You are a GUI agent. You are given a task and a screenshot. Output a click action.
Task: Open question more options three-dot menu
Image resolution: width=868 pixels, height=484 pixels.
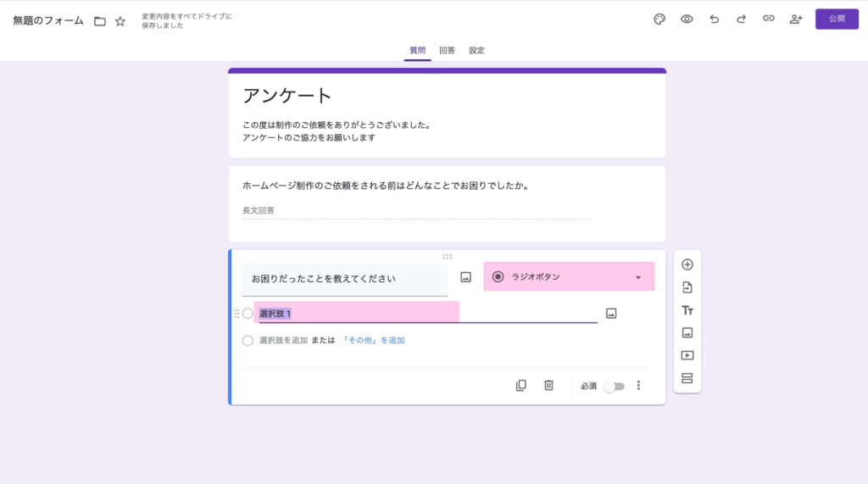[x=638, y=386]
